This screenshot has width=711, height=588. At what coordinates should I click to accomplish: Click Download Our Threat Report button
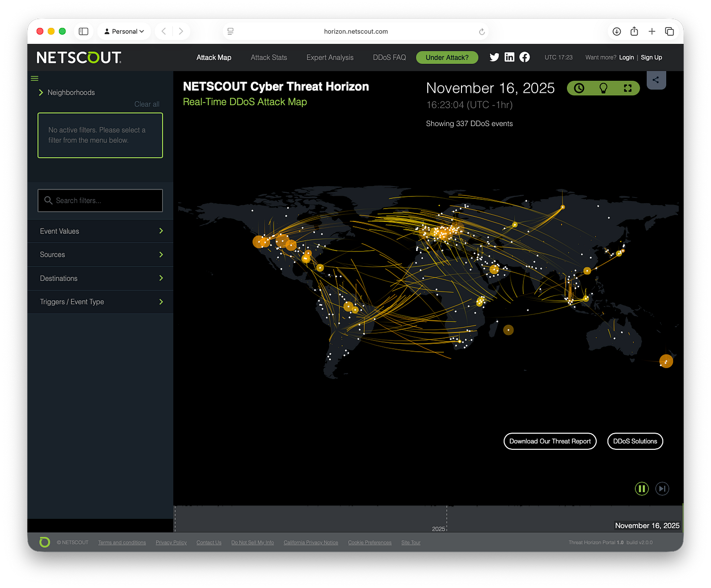coord(550,441)
